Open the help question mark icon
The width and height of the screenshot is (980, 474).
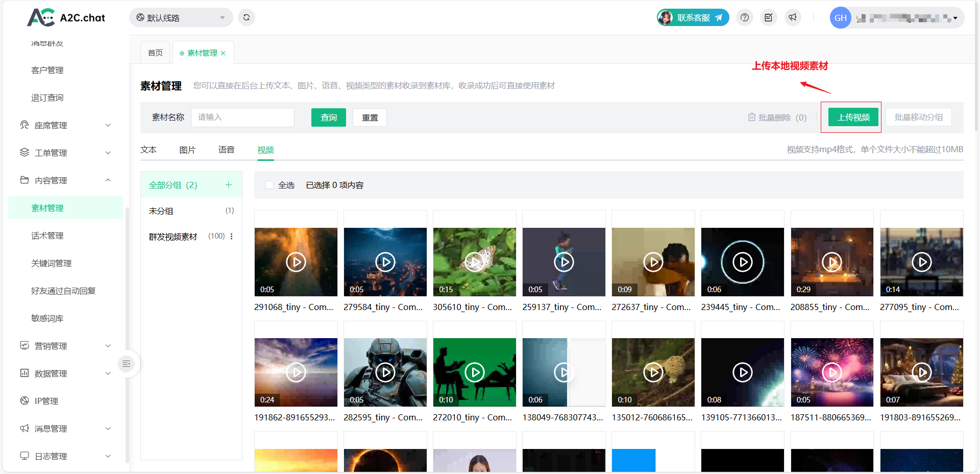coord(745,18)
